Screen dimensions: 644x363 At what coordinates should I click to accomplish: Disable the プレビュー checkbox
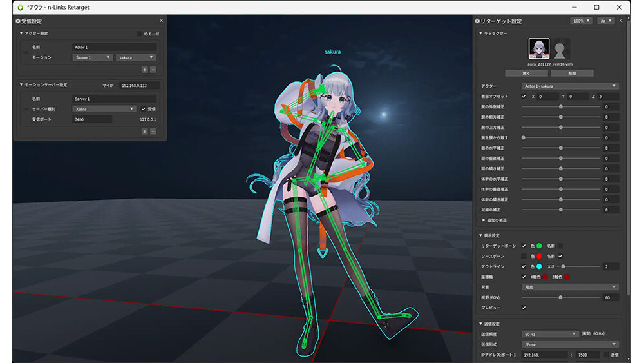[524, 308]
